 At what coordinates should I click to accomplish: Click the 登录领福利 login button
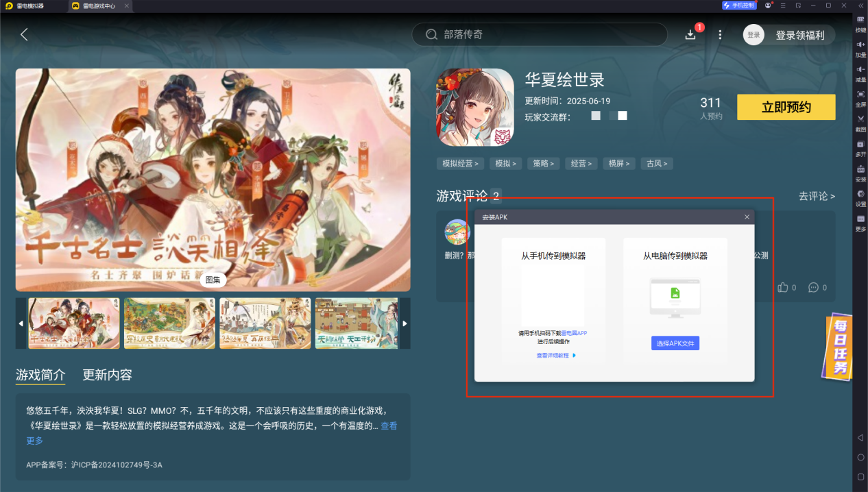coord(790,35)
